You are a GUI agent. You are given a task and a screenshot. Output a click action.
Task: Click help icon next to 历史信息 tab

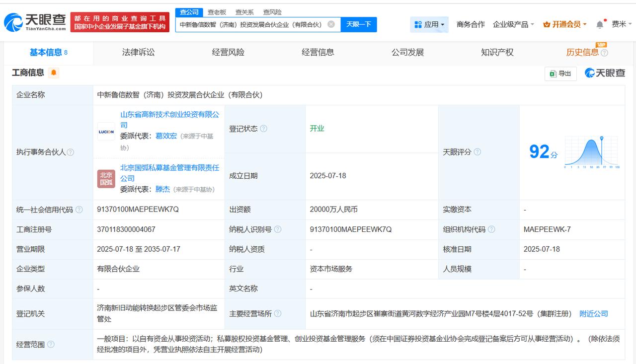[x=604, y=53]
